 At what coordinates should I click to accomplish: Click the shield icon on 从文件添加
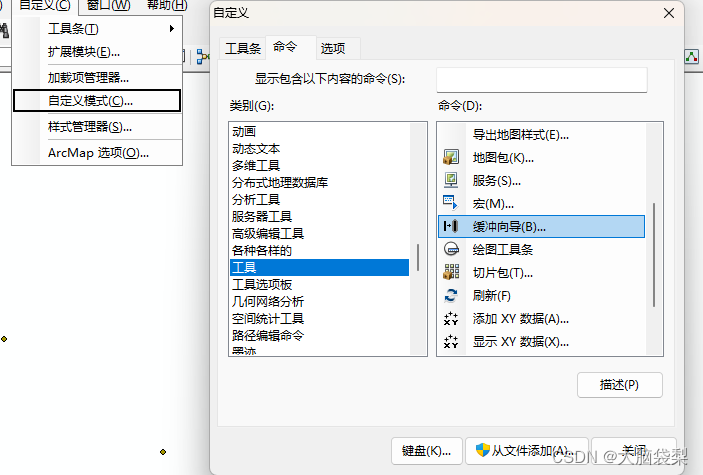(x=482, y=450)
